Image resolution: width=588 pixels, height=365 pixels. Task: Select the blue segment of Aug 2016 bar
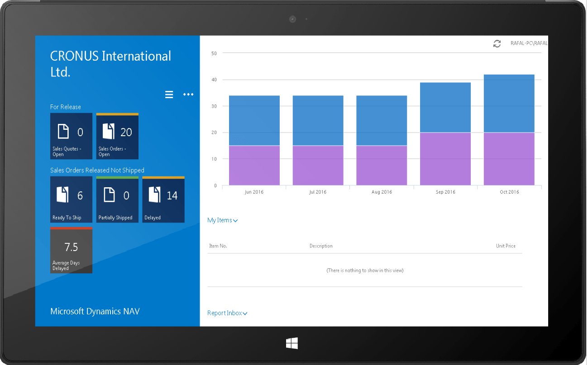point(382,121)
